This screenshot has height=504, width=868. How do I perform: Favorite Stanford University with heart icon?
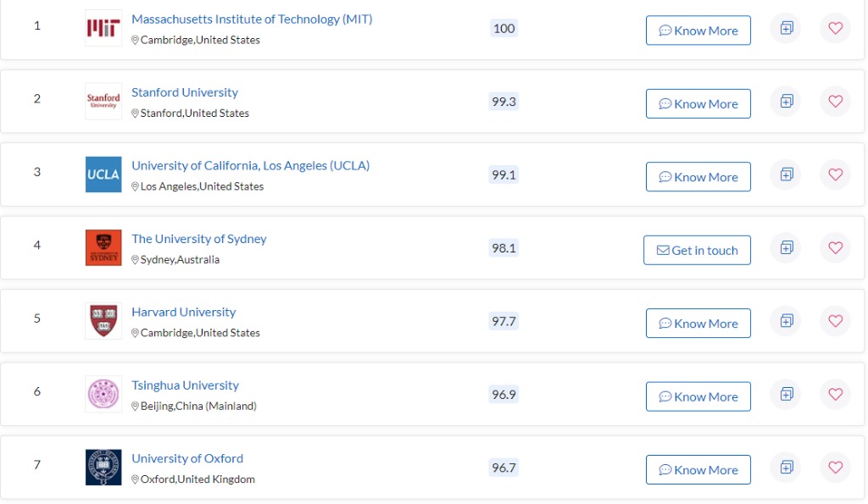coord(835,102)
